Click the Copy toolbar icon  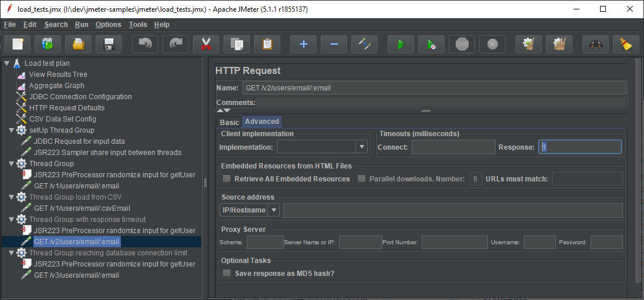click(x=236, y=44)
